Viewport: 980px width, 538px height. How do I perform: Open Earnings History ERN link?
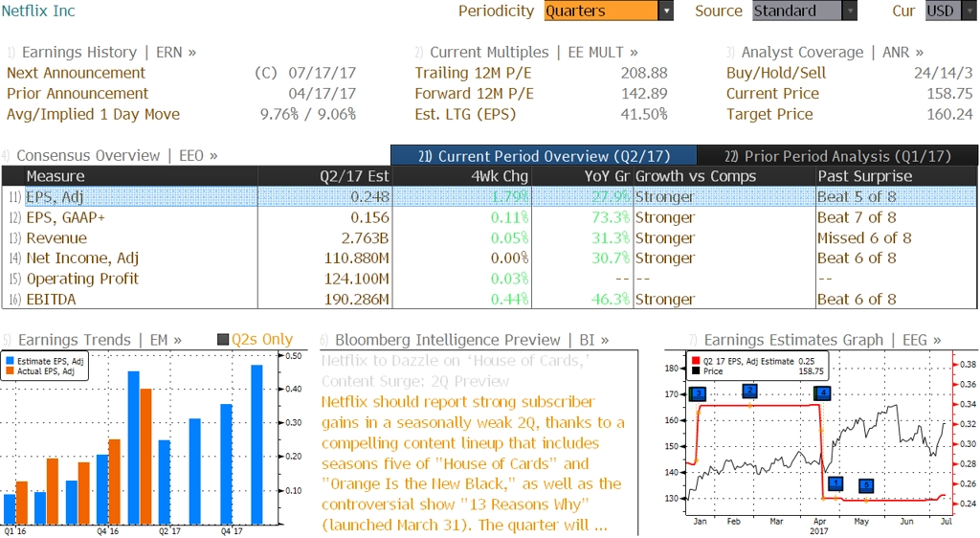point(109,52)
